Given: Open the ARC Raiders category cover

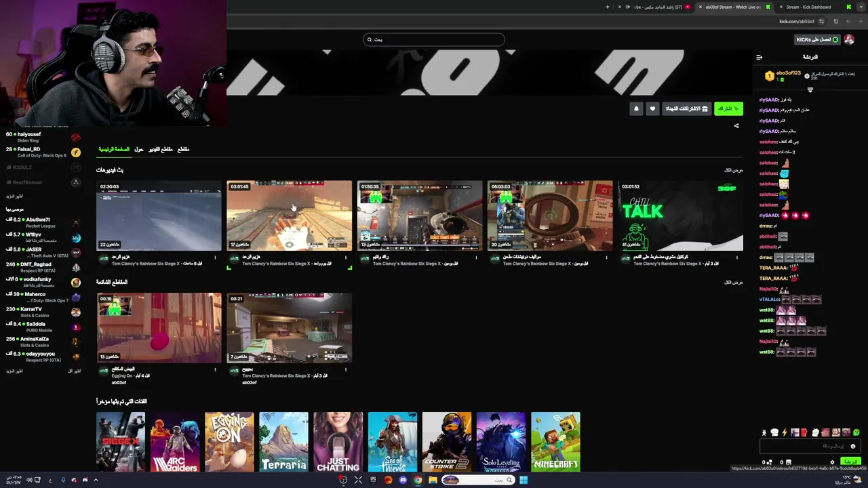Looking at the screenshot, I should [x=175, y=442].
